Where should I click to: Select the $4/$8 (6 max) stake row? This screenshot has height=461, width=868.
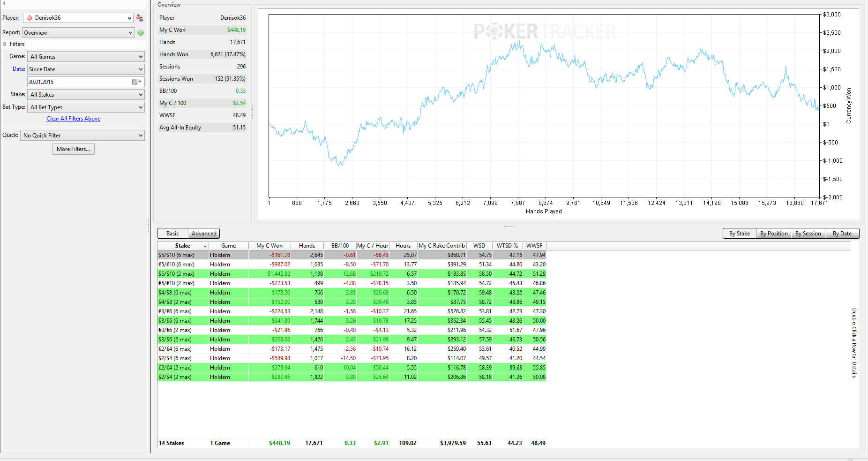click(x=352, y=293)
